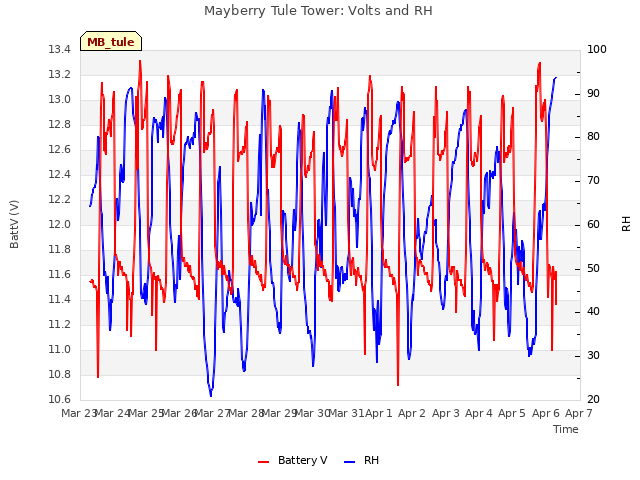640x480 pixels.
Task: Click the Apr 5 date label
Action: [512, 413]
